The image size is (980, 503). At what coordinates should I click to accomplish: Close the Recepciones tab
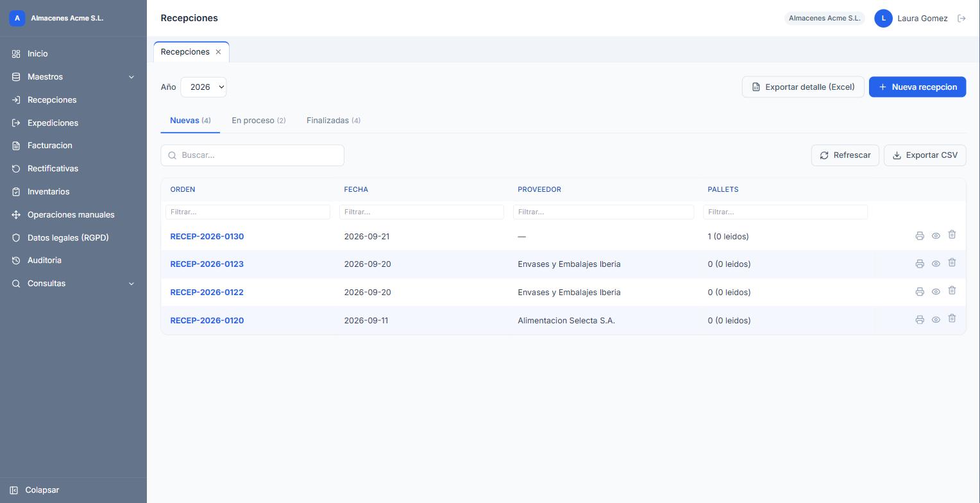coord(218,52)
